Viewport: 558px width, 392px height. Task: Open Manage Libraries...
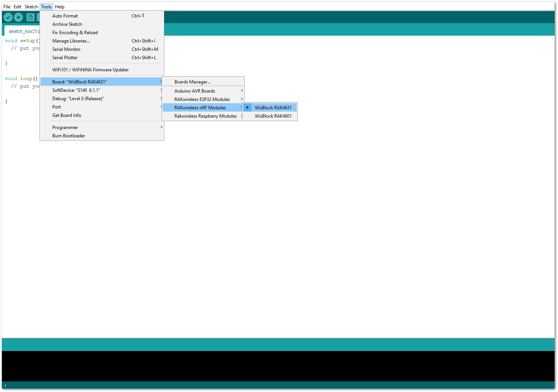102,41
